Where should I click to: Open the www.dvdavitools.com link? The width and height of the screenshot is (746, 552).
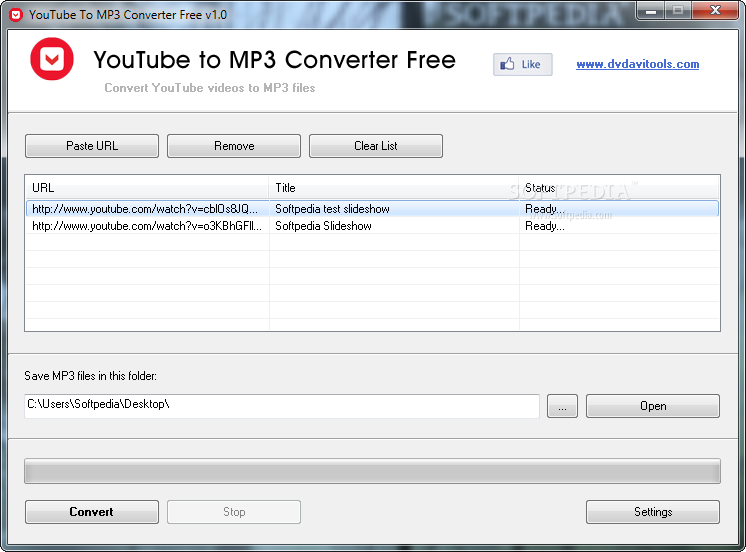point(638,64)
